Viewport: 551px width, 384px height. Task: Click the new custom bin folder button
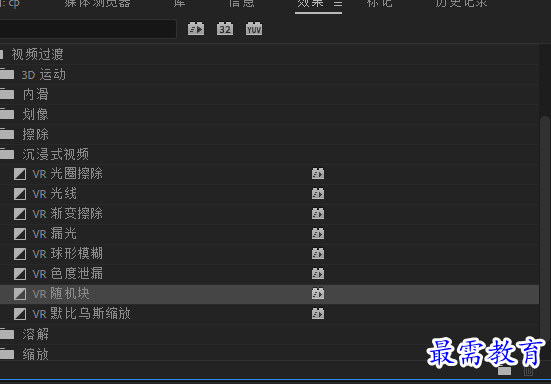[504, 371]
